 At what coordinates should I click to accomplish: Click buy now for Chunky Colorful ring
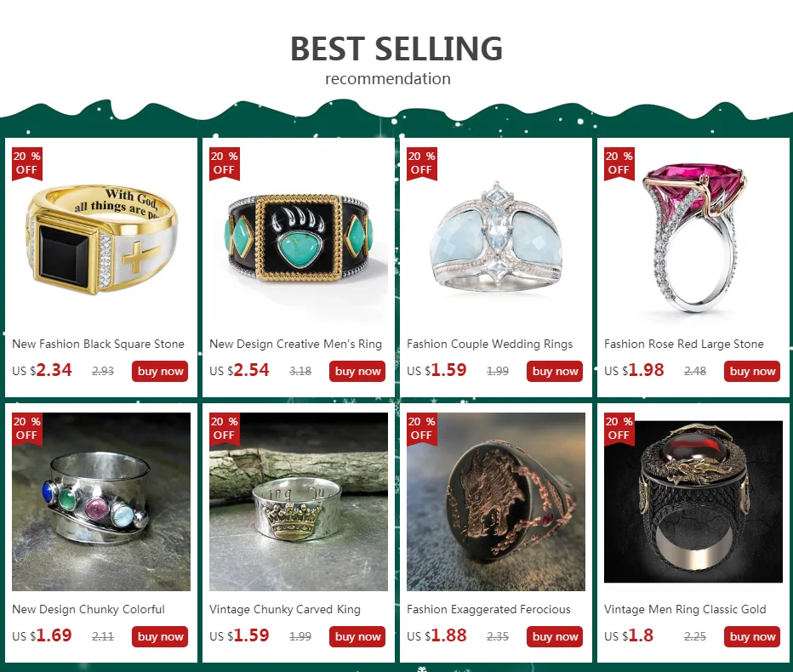[160, 636]
